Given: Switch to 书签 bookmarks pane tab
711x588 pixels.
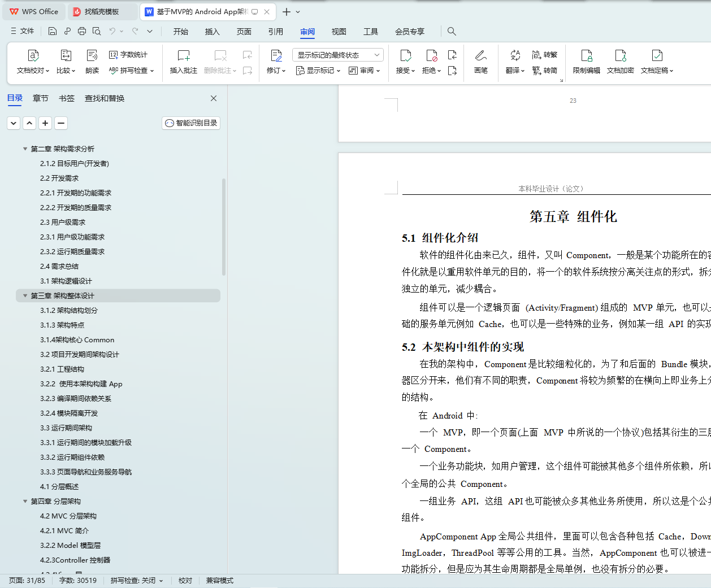Looking at the screenshot, I should 67,98.
